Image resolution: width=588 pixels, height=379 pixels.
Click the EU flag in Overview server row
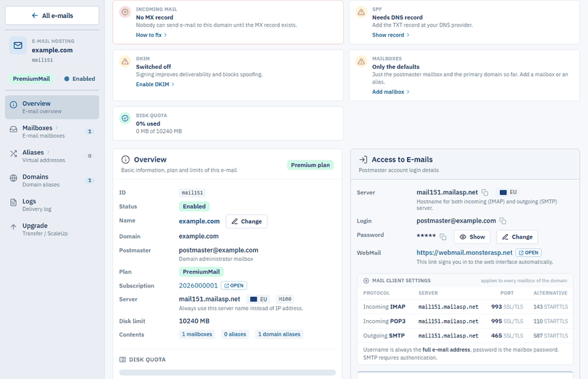pyautogui.click(x=253, y=299)
